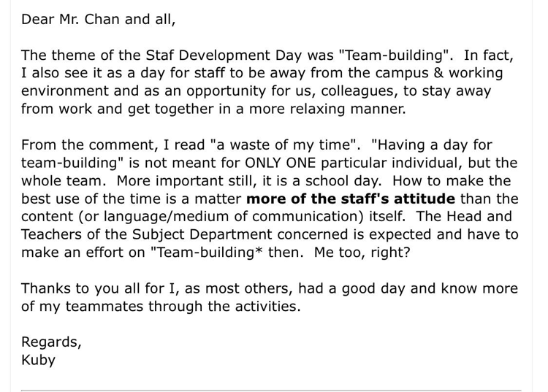Click the phrase "Me too, right?"
This screenshot has height=392, width=548.
click(362, 253)
